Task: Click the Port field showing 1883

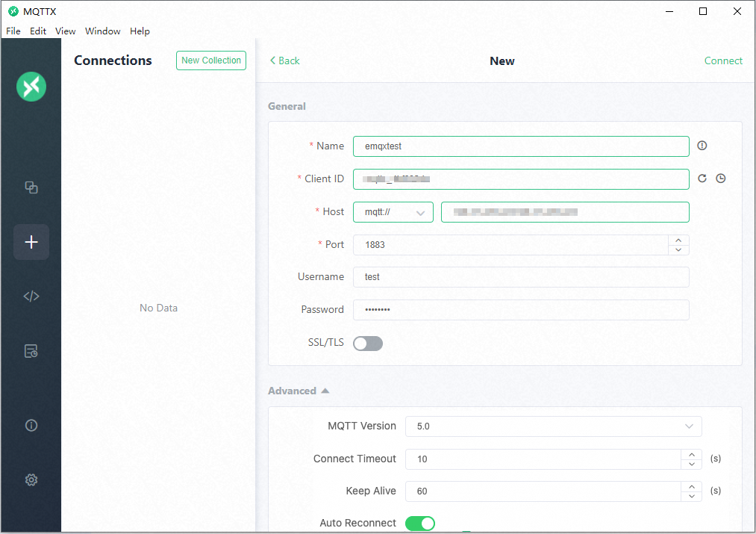Action: pos(510,245)
